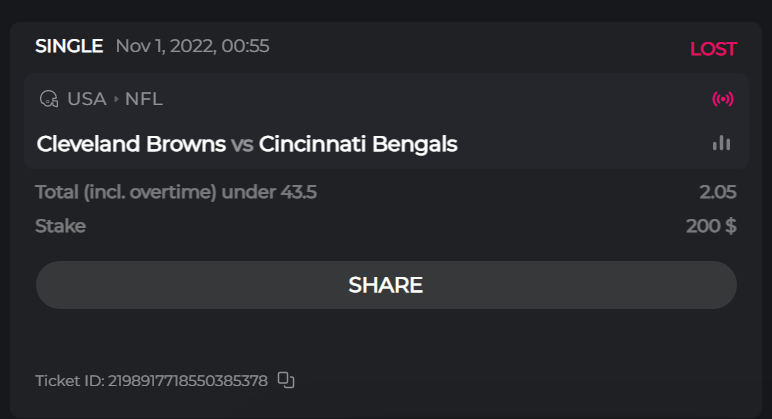
Task: Click the football helmet sport icon
Action: click(x=48, y=99)
